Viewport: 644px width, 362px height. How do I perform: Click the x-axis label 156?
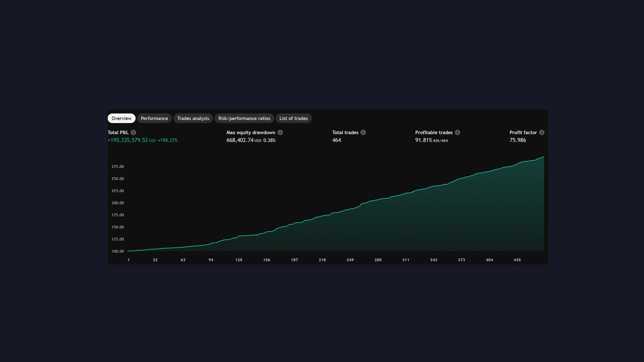[267, 260]
